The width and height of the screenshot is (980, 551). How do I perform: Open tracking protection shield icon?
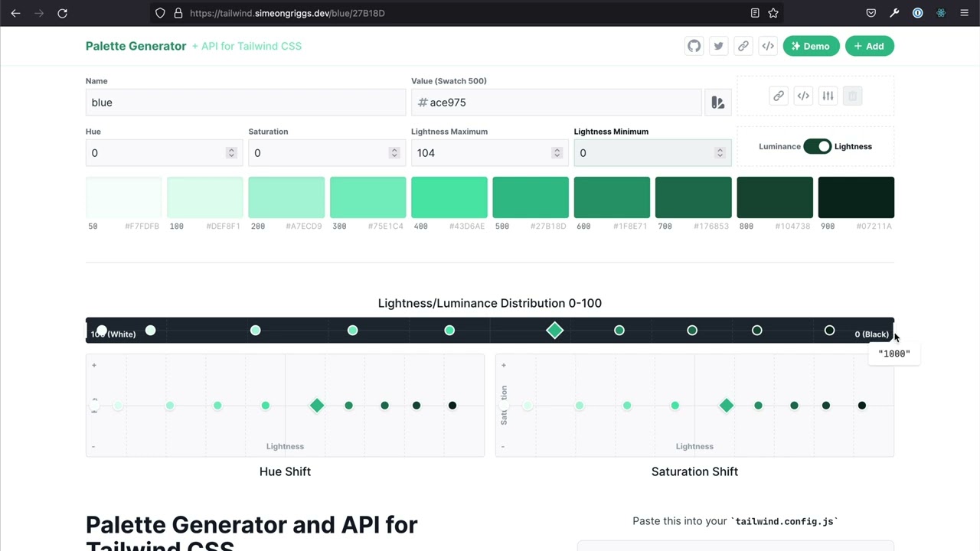pyautogui.click(x=160, y=13)
